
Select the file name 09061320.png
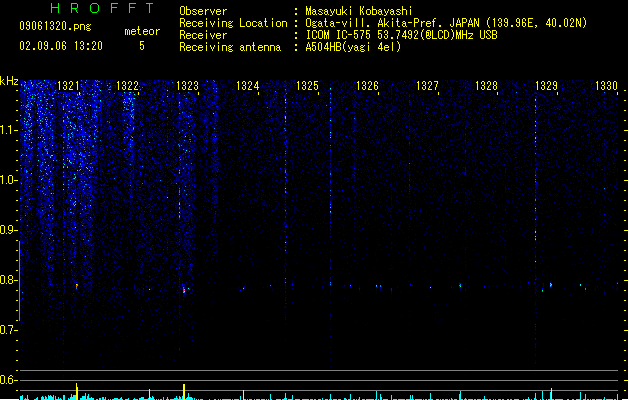coord(55,26)
